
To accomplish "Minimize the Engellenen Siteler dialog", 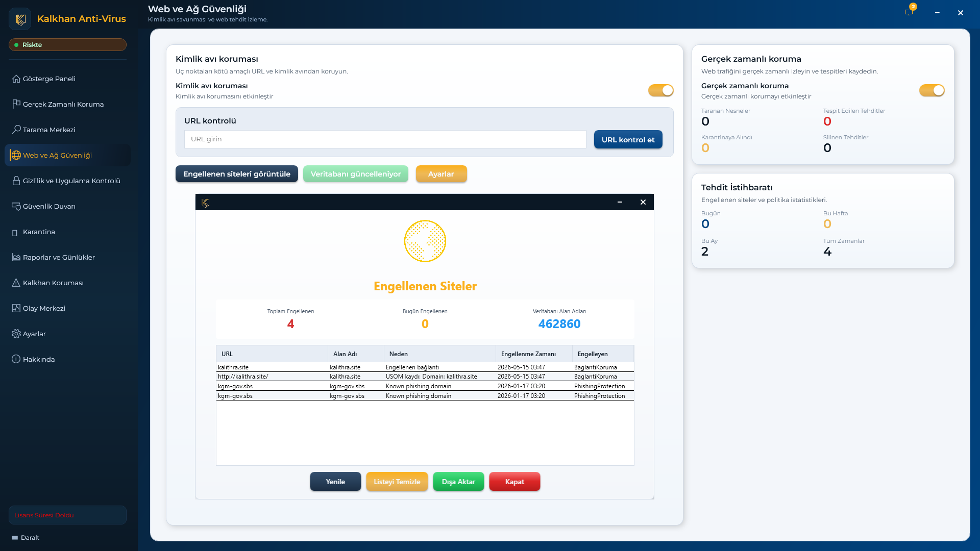I will coord(620,203).
